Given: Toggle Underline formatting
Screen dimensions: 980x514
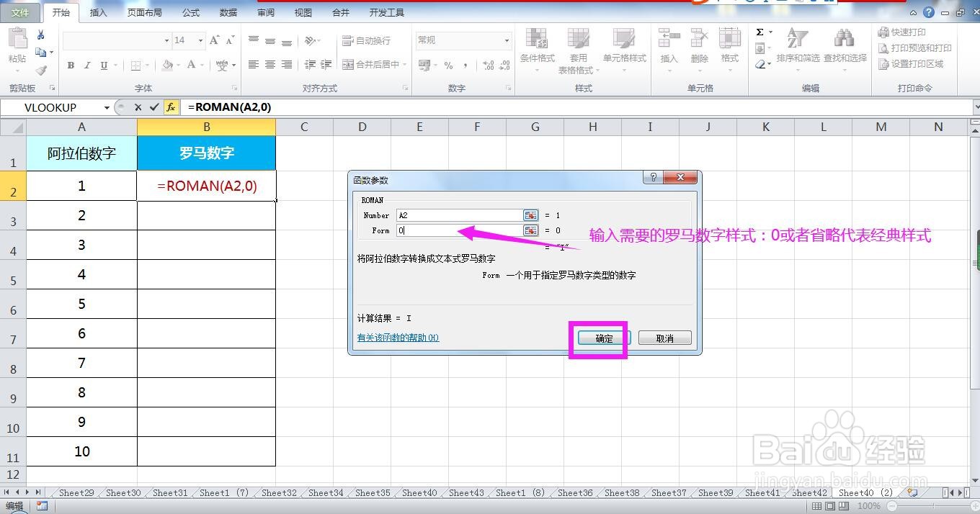Looking at the screenshot, I should click(104, 66).
